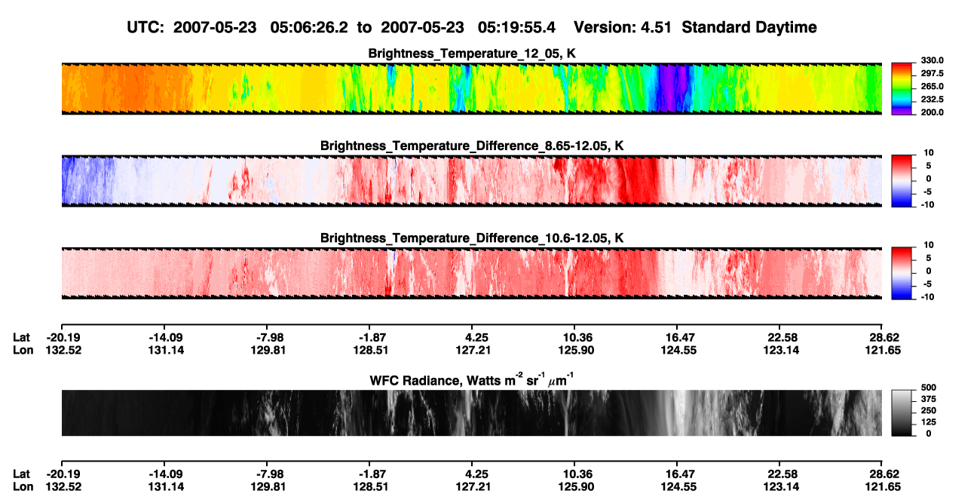Select the 'Brightness_Temperature_Difference_10.6-12.05, K' panel title
Viewport: 980px width, 503px height.
point(472,238)
